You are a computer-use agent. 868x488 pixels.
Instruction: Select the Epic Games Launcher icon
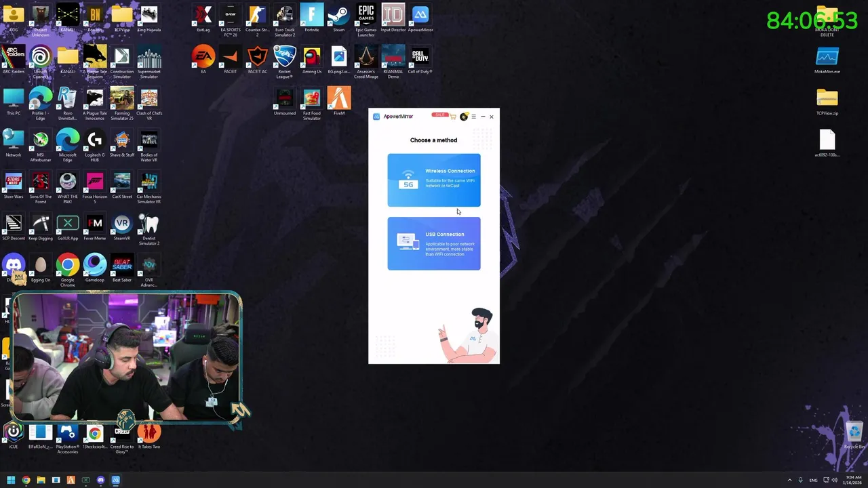[366, 21]
